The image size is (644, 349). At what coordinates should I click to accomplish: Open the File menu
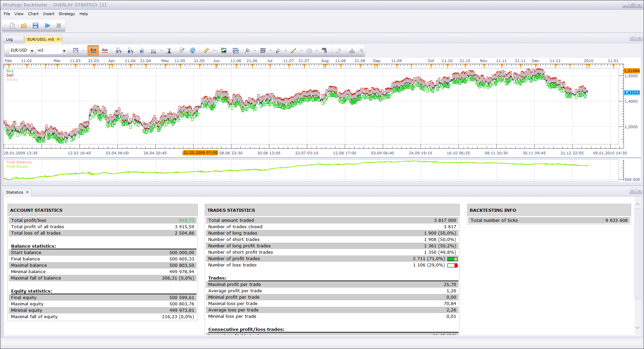pyautogui.click(x=7, y=14)
